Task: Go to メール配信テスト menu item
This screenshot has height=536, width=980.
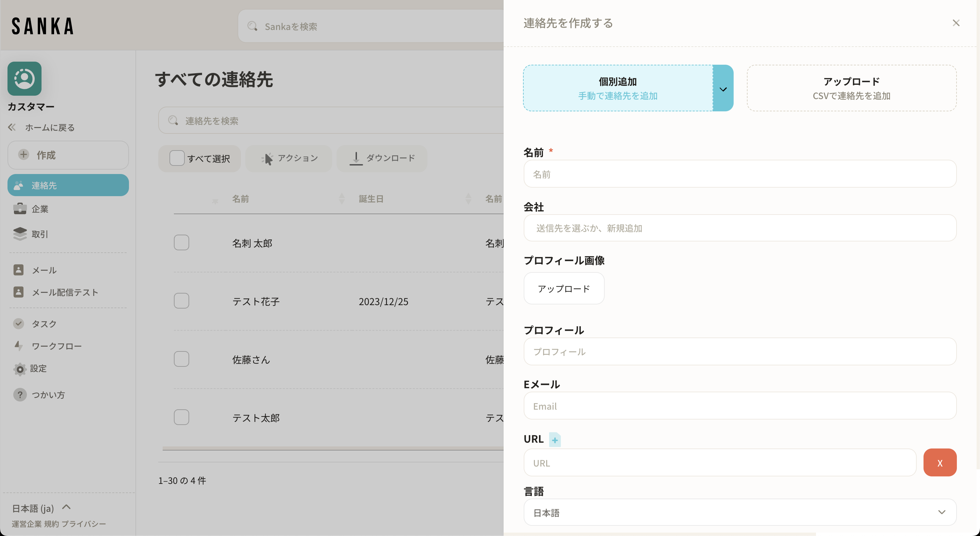Action: (x=65, y=293)
